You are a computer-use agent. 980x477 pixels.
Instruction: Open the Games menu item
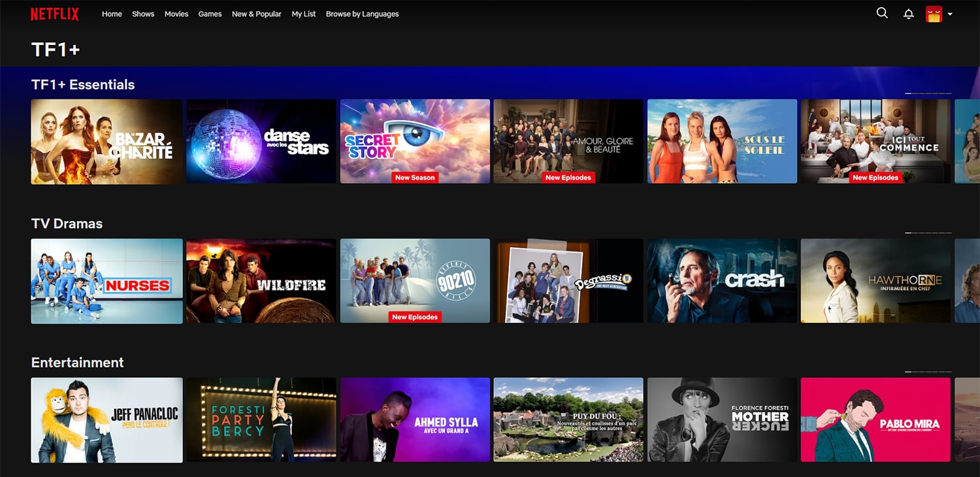pos(210,14)
